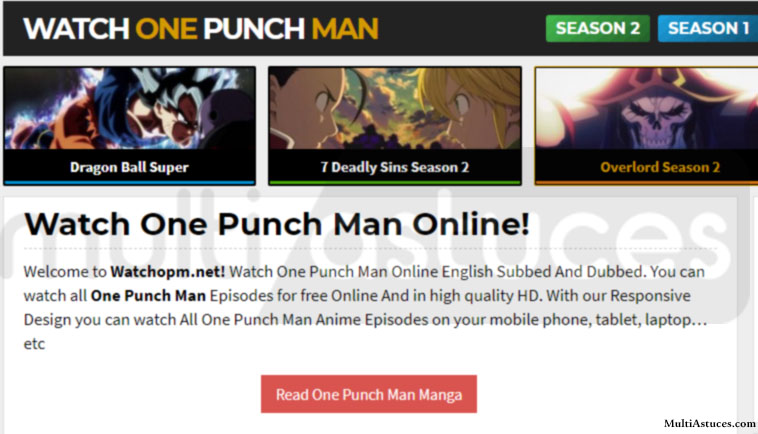This screenshot has width=758, height=434.
Task: Open the Read One Punch Man Manga button
Action: coord(369,394)
